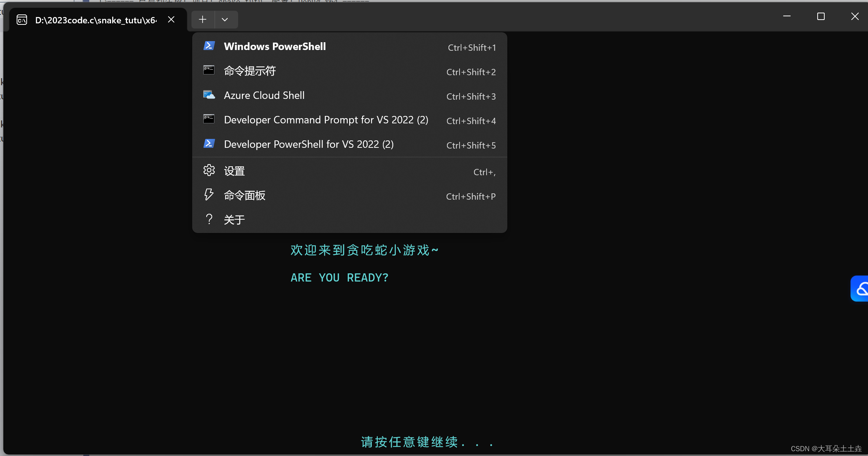The height and width of the screenshot is (456, 868).
Task: Open a new tab with plus button
Action: click(203, 20)
